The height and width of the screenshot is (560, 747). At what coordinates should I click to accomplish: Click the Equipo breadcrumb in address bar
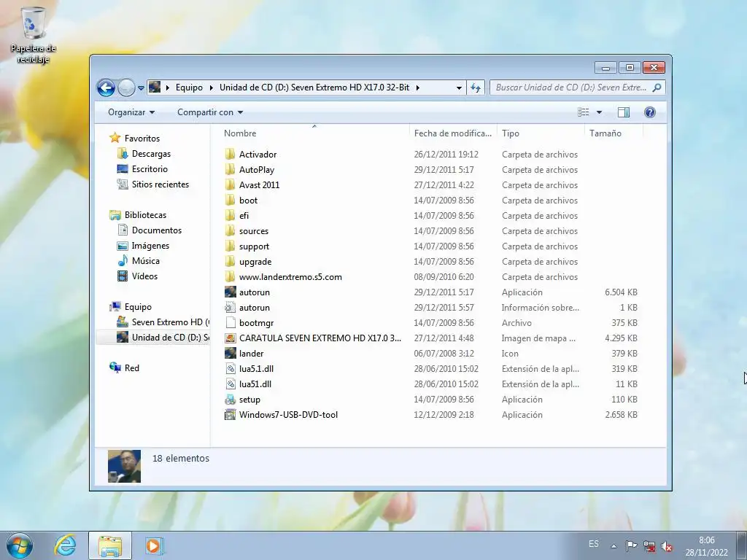coord(189,87)
